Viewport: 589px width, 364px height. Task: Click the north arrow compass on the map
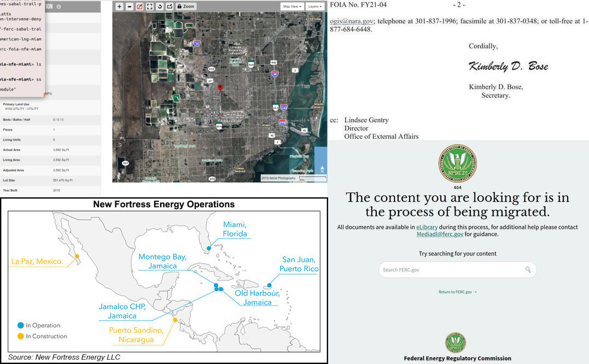[x=322, y=169]
